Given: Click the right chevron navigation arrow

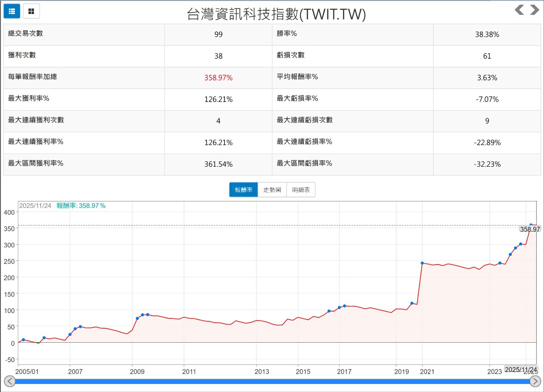Looking at the screenshot, I should 533,9.
